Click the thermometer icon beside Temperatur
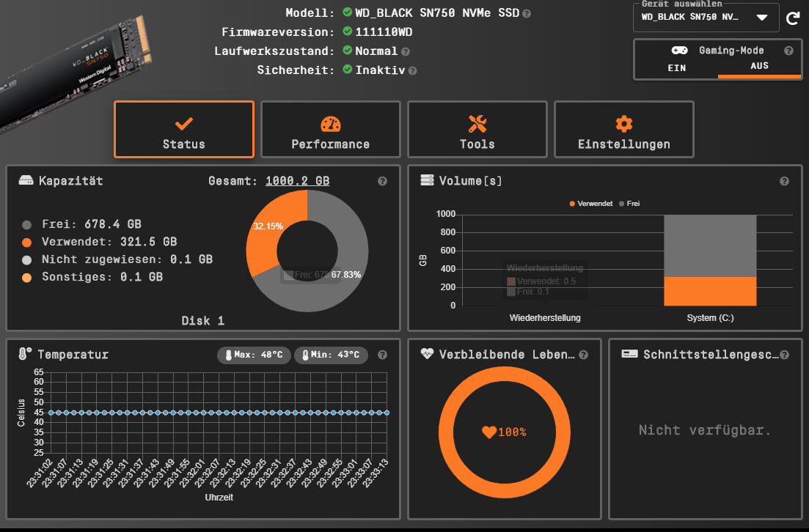 (24, 354)
